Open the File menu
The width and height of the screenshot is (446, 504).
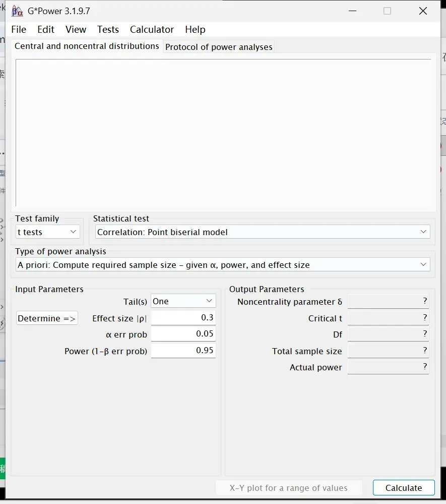(19, 30)
